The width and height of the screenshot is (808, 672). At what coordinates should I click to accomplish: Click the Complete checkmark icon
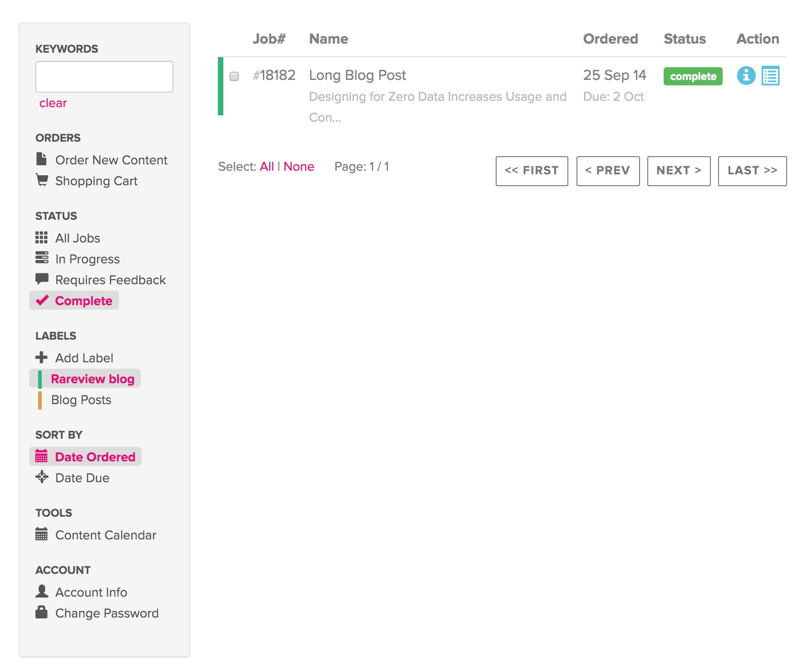coord(42,300)
